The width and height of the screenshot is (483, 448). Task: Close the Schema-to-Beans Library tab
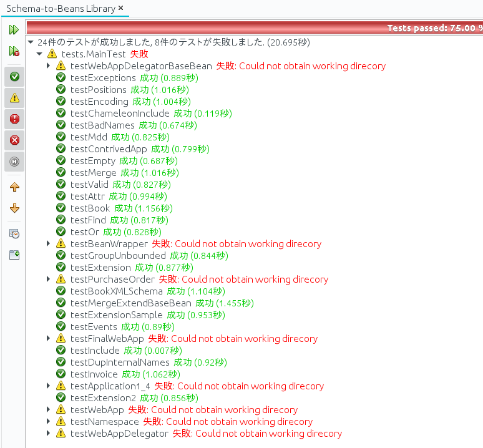(x=121, y=8)
